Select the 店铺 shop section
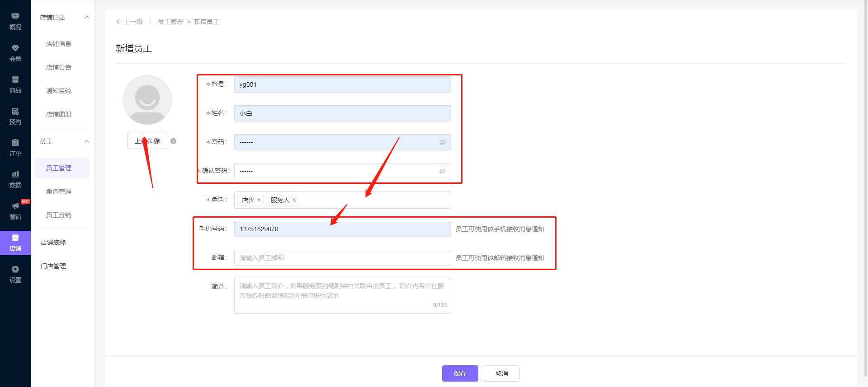 15,243
